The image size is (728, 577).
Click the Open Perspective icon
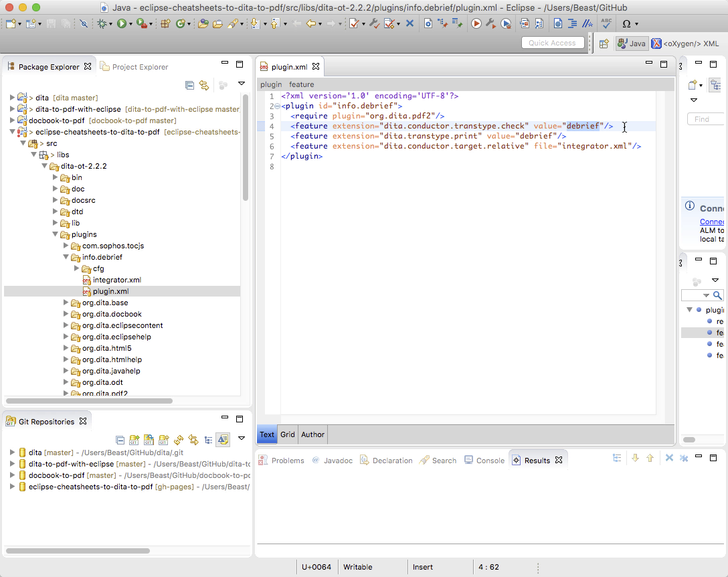tap(604, 44)
